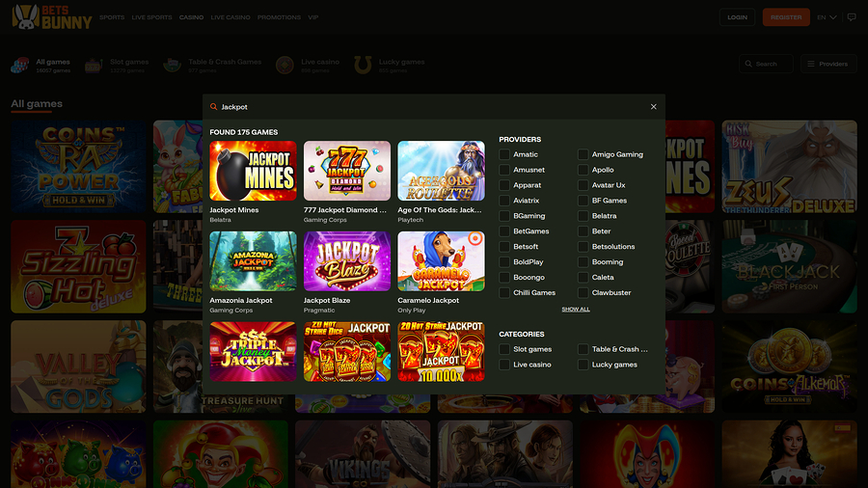
Task: Open the LIVE CASINO menu item
Action: pyautogui.click(x=231, y=17)
